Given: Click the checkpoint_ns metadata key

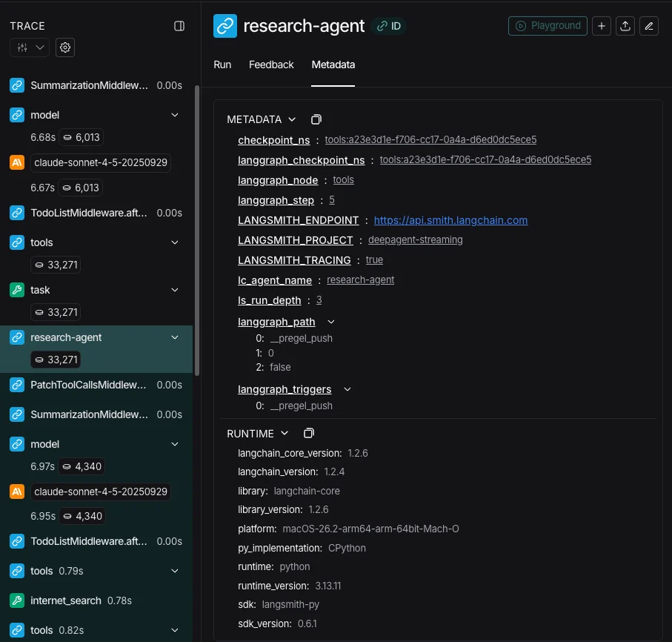Looking at the screenshot, I should point(274,140).
